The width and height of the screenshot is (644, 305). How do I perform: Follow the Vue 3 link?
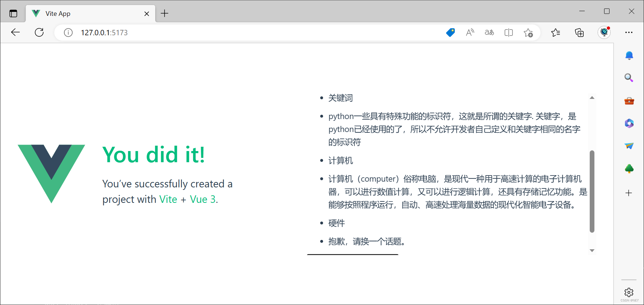pyautogui.click(x=203, y=199)
